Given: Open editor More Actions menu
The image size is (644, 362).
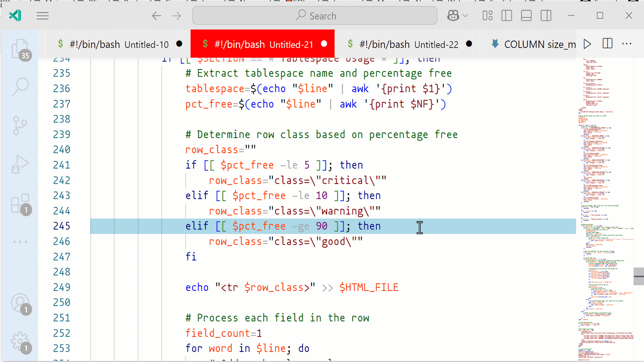Looking at the screenshot, I should pyautogui.click(x=627, y=44).
